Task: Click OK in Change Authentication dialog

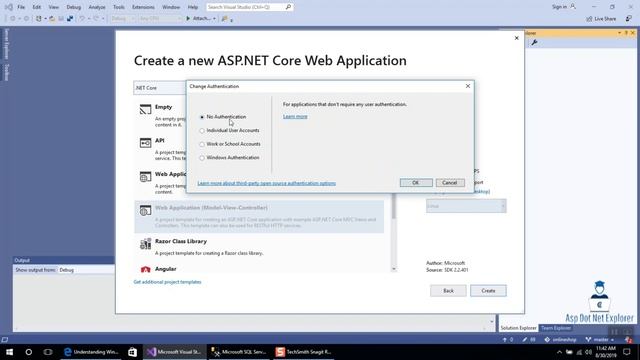Action: pyautogui.click(x=416, y=182)
